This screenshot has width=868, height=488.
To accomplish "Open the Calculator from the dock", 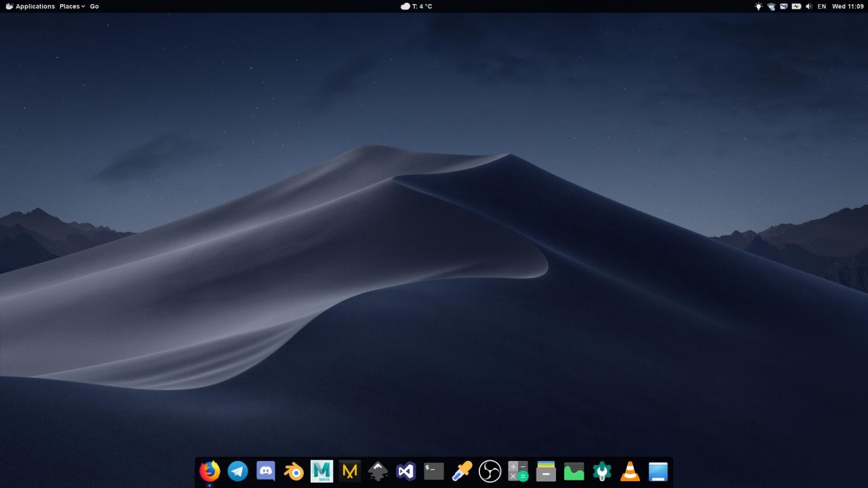I will point(518,470).
